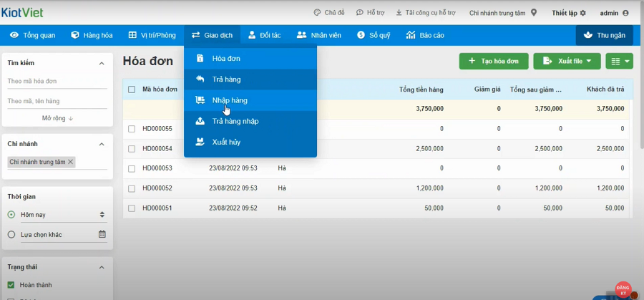Select the Lựa chọn khác radio button

tap(11, 235)
